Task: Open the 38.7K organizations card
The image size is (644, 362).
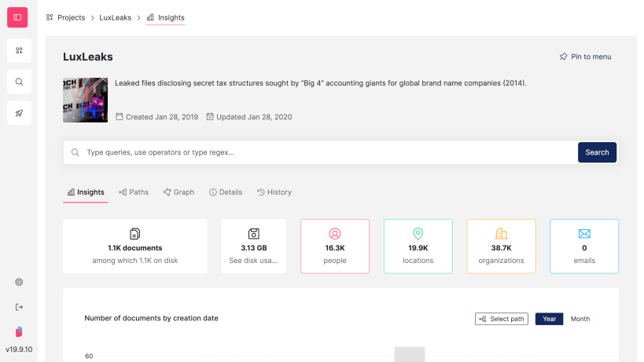Action: coord(501,246)
